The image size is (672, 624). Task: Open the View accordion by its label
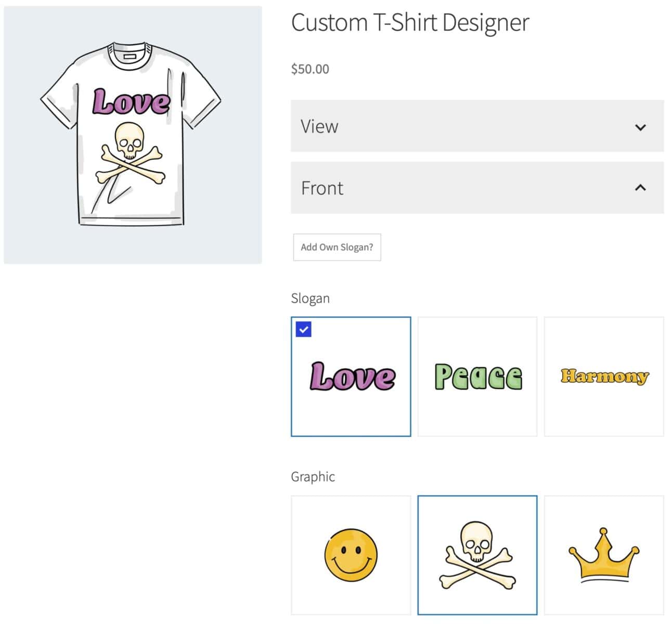point(319,126)
